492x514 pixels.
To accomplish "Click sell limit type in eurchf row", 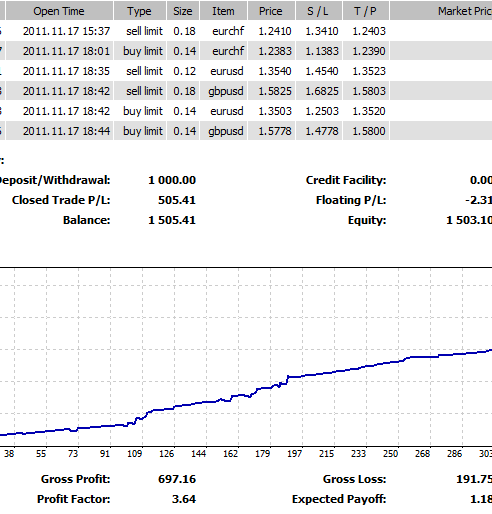I will pos(144,31).
